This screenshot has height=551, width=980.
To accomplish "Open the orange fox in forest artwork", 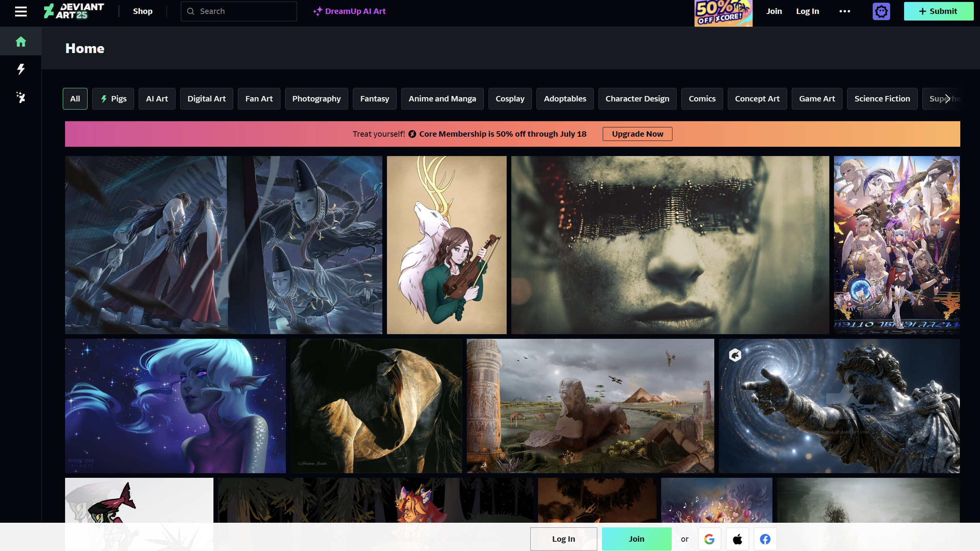I will coord(375,500).
